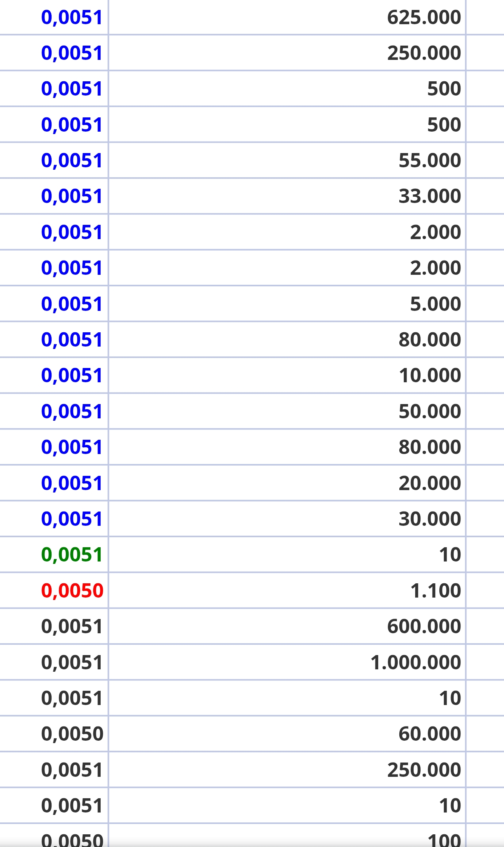
Task: Select the 625.000 volume cell
Action: (424, 17)
